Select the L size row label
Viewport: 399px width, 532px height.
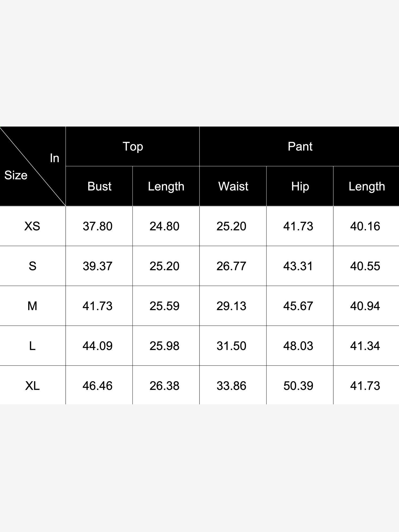[33, 346]
